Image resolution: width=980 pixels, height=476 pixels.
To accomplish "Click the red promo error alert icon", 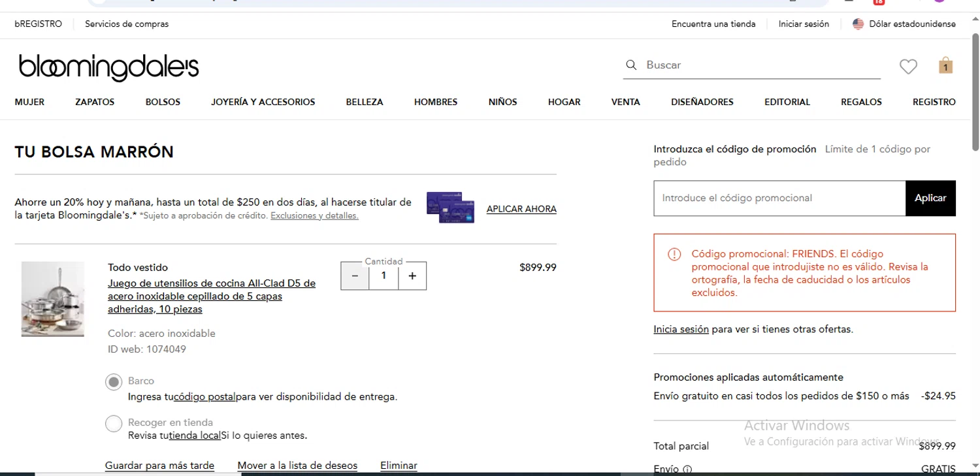I will [674, 254].
